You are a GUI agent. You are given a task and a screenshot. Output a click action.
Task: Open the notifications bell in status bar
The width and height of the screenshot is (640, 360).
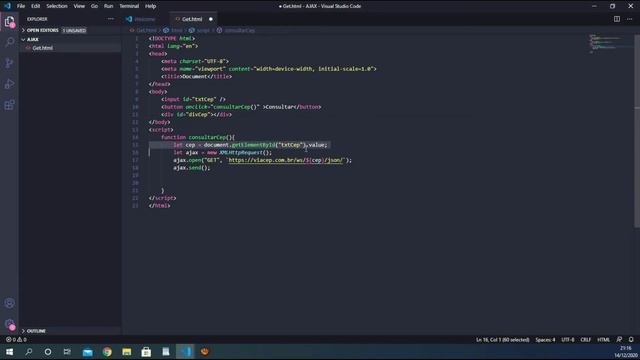[x=631, y=340]
